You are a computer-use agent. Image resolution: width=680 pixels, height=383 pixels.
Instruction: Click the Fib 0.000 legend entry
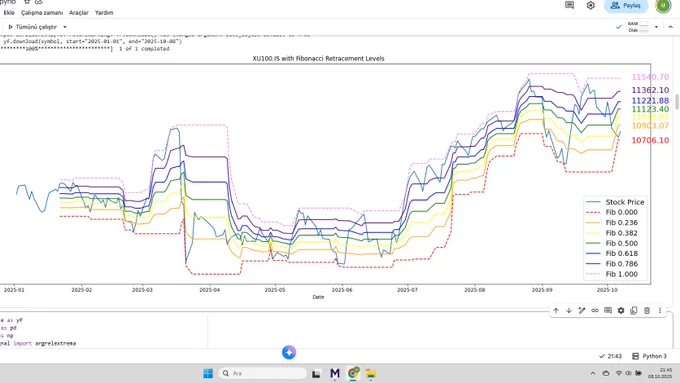tap(612, 213)
